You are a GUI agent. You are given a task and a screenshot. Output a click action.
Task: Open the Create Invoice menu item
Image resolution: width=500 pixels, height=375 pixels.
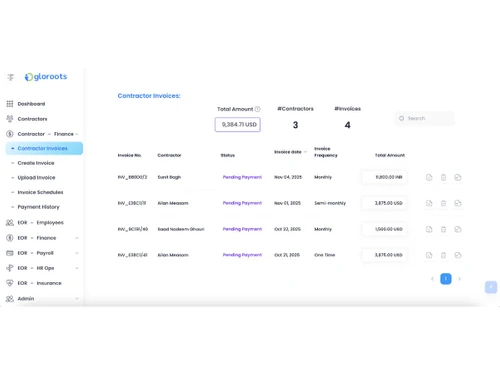pyautogui.click(x=36, y=163)
